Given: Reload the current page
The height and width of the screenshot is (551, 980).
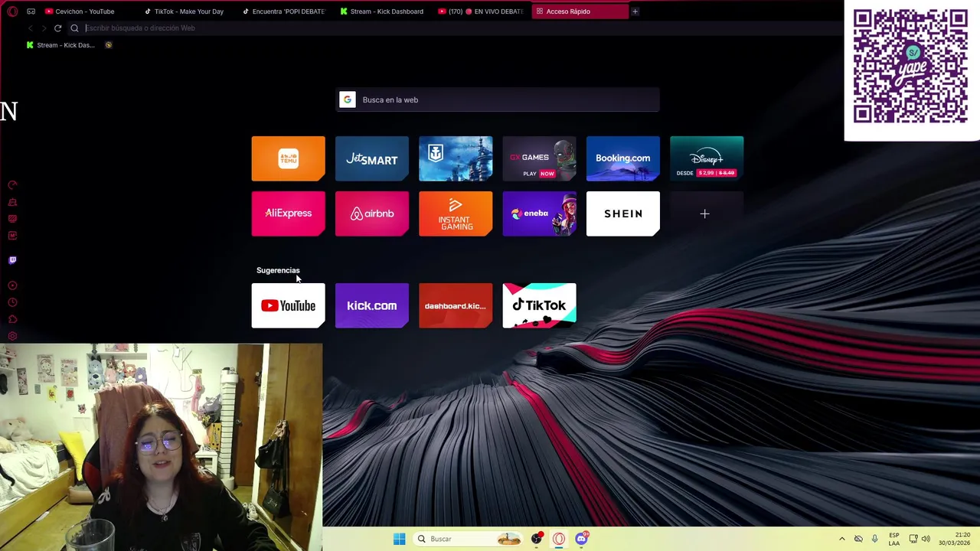Looking at the screenshot, I should click(x=57, y=28).
